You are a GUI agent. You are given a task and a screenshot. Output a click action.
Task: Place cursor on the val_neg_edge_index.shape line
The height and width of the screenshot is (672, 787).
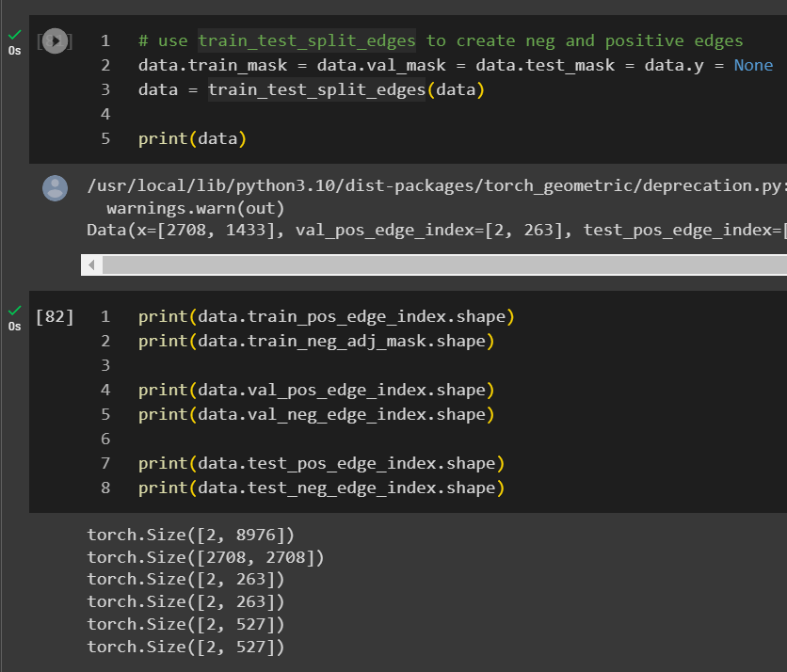(316, 414)
